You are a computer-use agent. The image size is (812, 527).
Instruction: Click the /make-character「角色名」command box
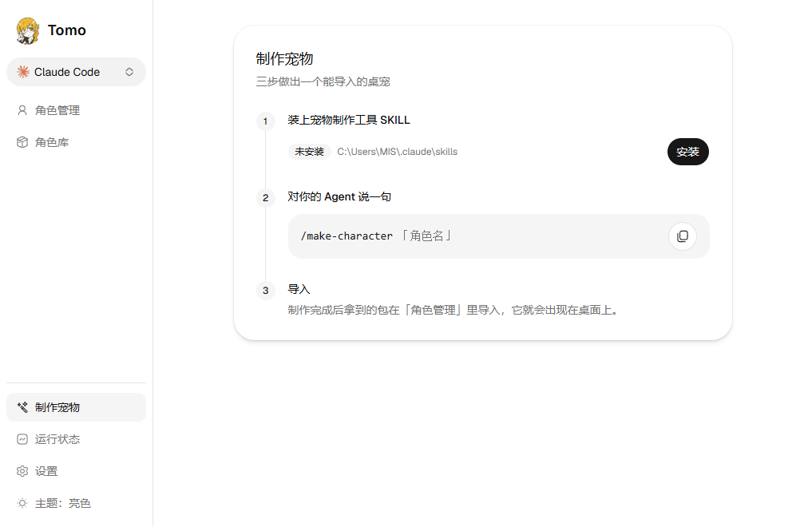pos(499,236)
